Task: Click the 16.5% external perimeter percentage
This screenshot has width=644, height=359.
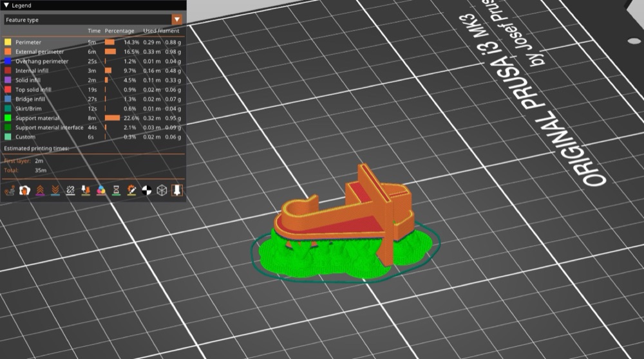Action: [x=131, y=51]
